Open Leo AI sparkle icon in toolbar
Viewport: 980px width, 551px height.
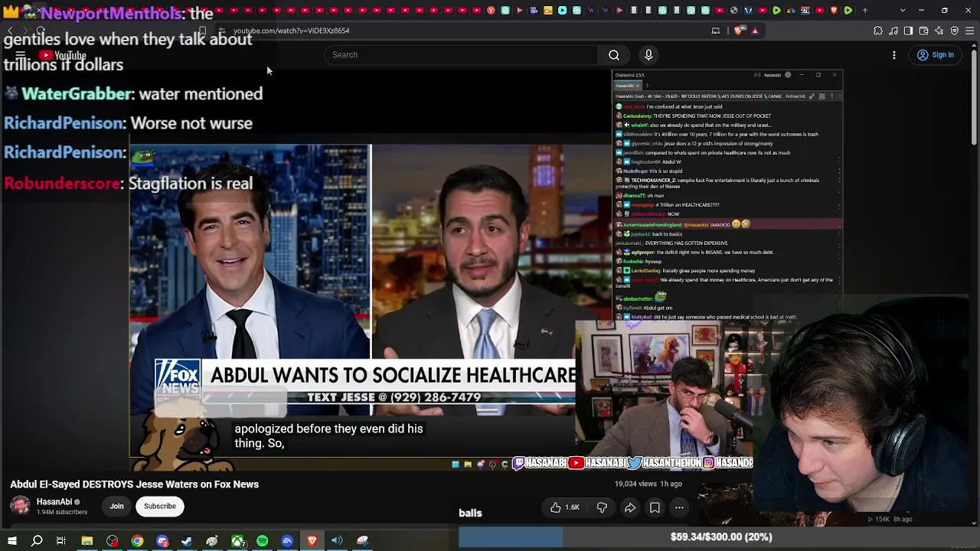[939, 31]
